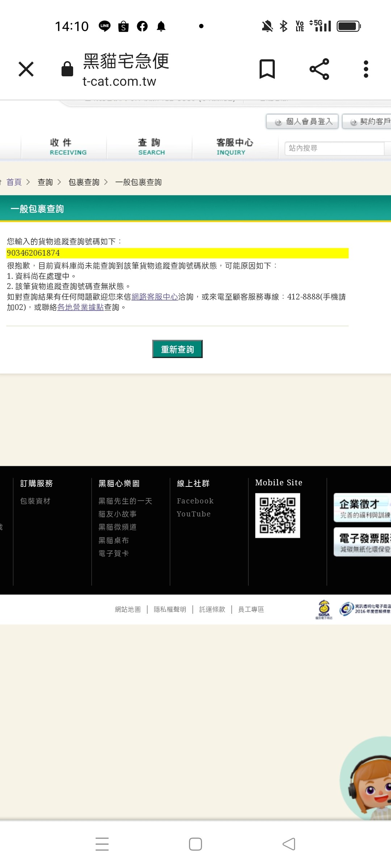Go to 包裹查詢 in the breadcrumb
This screenshot has height=868, width=391.
[84, 182]
